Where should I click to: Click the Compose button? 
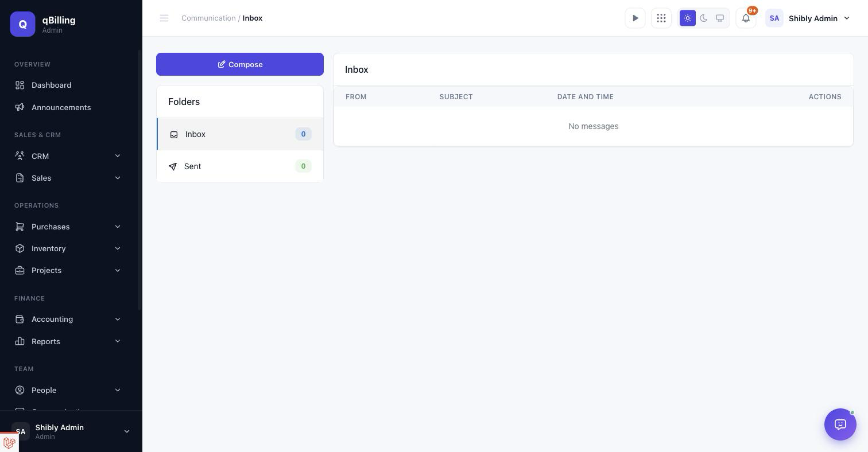pyautogui.click(x=240, y=64)
